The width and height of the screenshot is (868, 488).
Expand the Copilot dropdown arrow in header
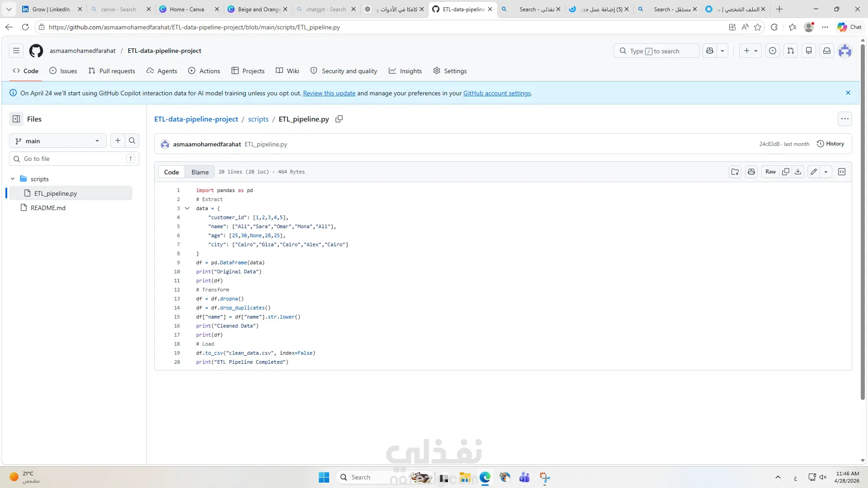[722, 51]
